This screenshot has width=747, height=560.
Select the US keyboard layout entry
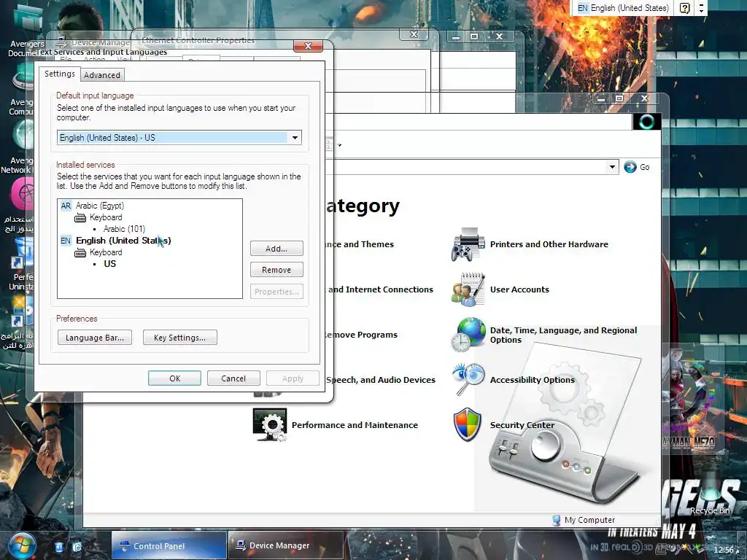[x=110, y=264]
